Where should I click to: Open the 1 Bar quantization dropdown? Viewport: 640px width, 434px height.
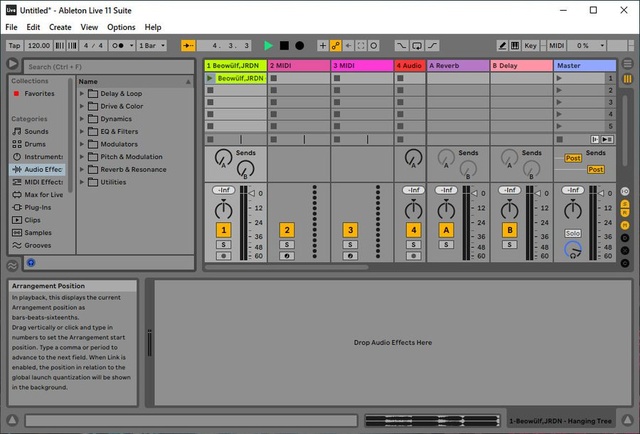pyautogui.click(x=151, y=46)
